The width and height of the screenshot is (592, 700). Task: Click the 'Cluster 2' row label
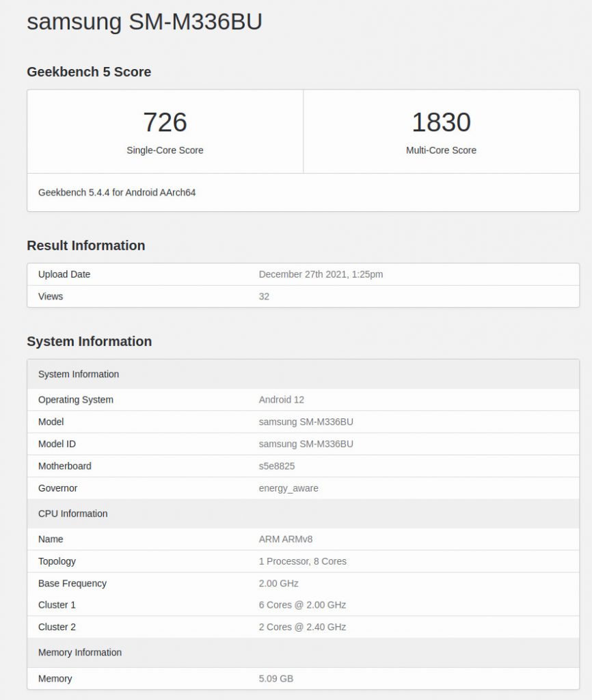pyautogui.click(x=57, y=628)
